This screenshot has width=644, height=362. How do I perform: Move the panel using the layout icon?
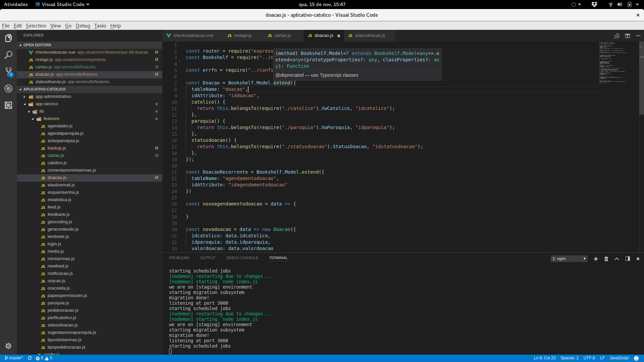pyautogui.click(x=628, y=259)
